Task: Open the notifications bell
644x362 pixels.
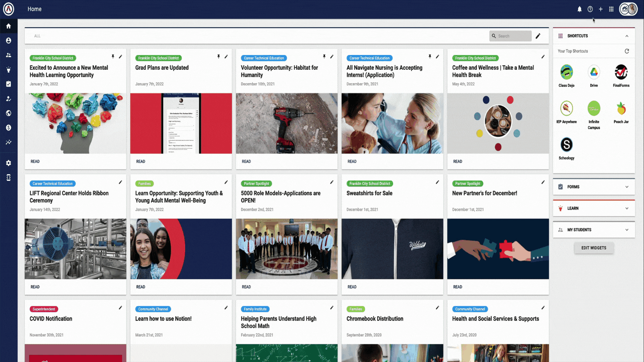Action: point(580,9)
